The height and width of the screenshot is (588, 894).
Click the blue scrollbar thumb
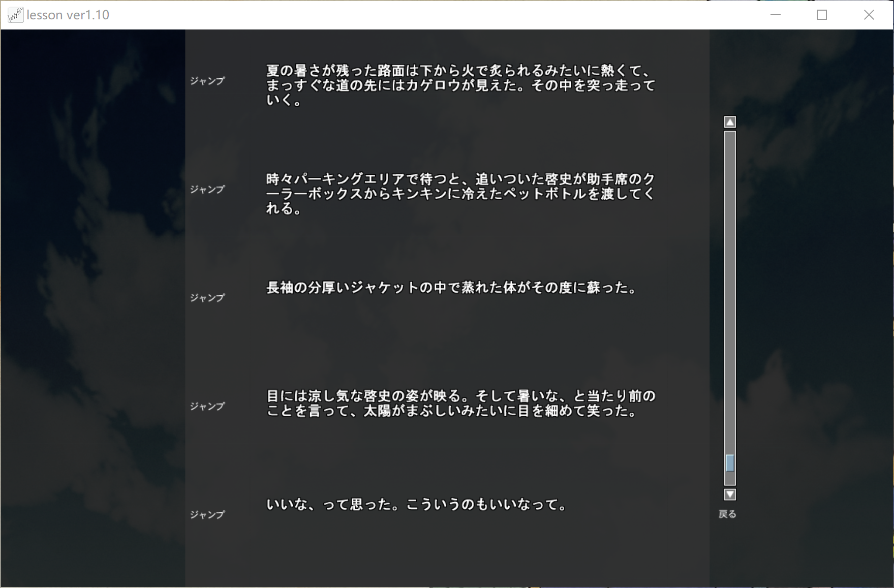click(730, 463)
